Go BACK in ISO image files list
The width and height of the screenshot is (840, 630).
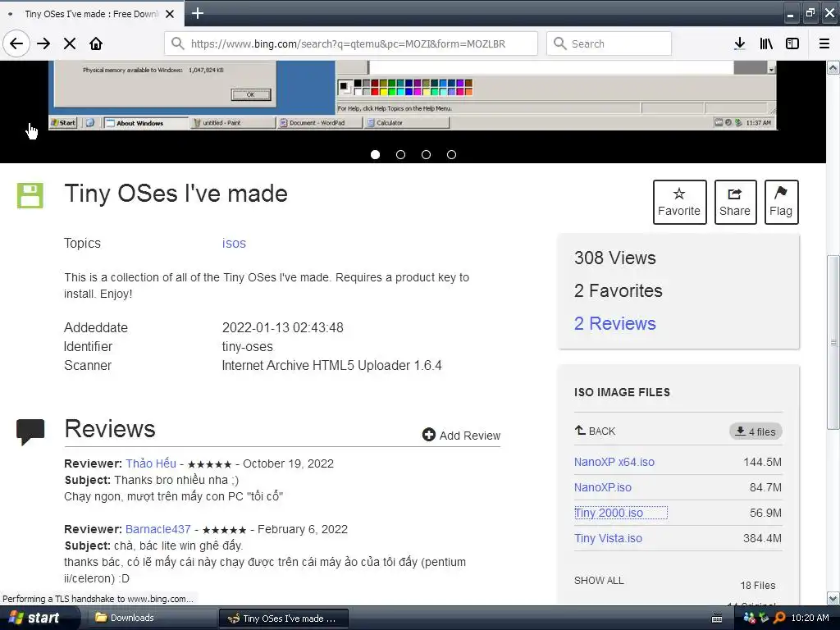[x=596, y=431]
